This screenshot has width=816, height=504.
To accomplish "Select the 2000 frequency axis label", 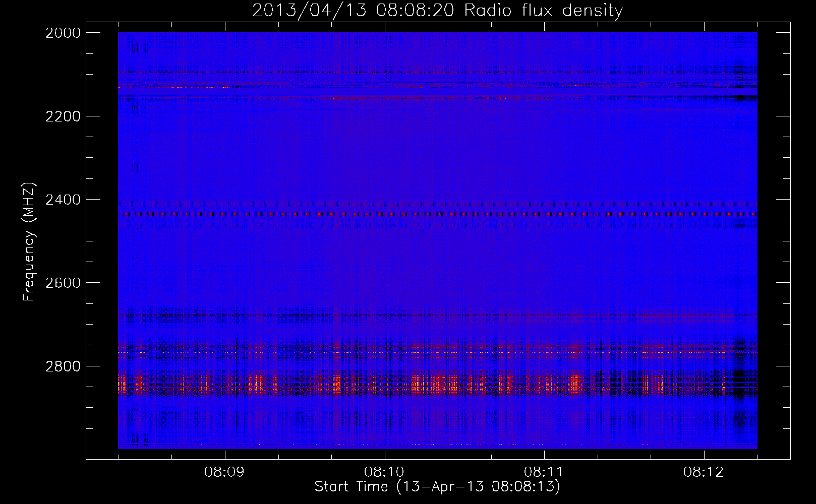I will (63, 33).
